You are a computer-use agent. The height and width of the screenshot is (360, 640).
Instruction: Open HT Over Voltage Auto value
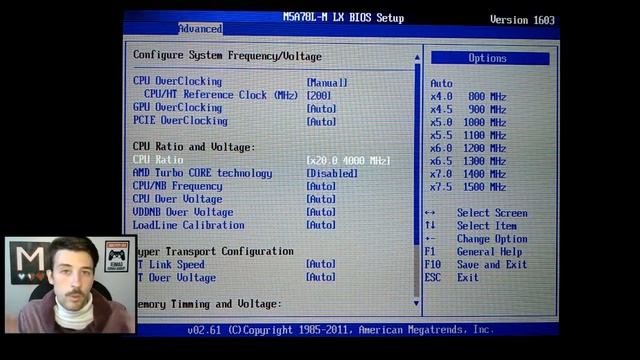[x=321, y=277]
